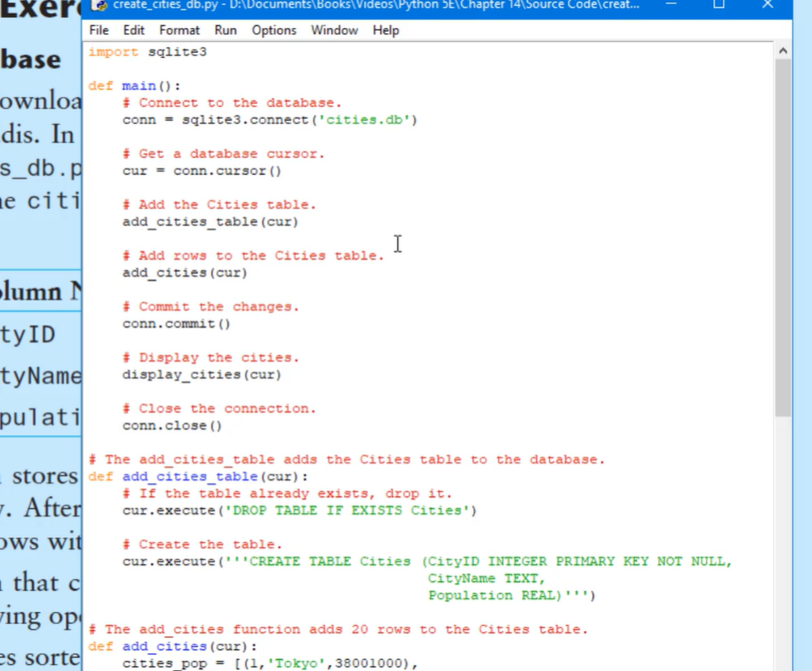Click the '# If the table already exists' comment

pyautogui.click(x=288, y=494)
